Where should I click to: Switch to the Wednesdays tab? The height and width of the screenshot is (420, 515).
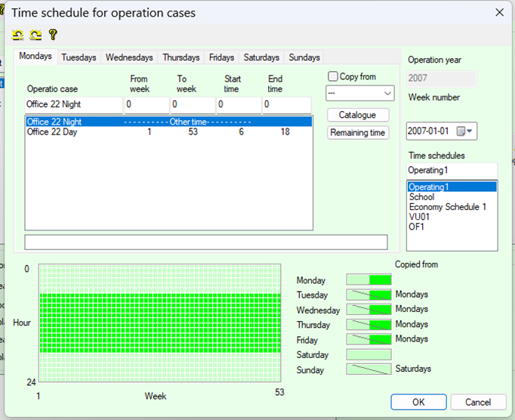click(129, 57)
